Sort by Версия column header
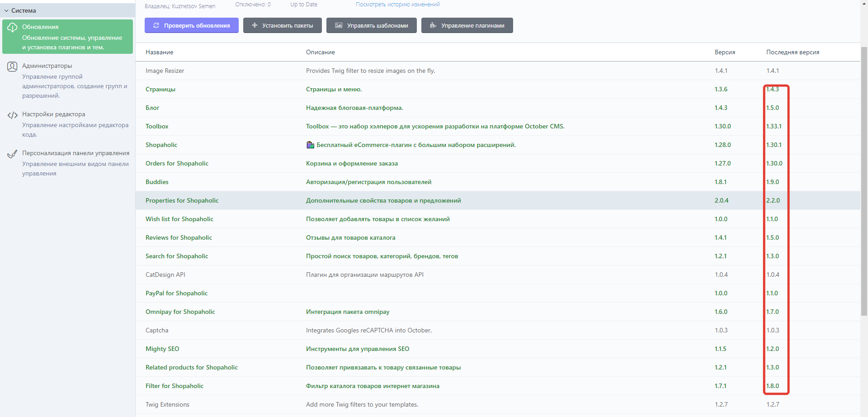 [725, 52]
